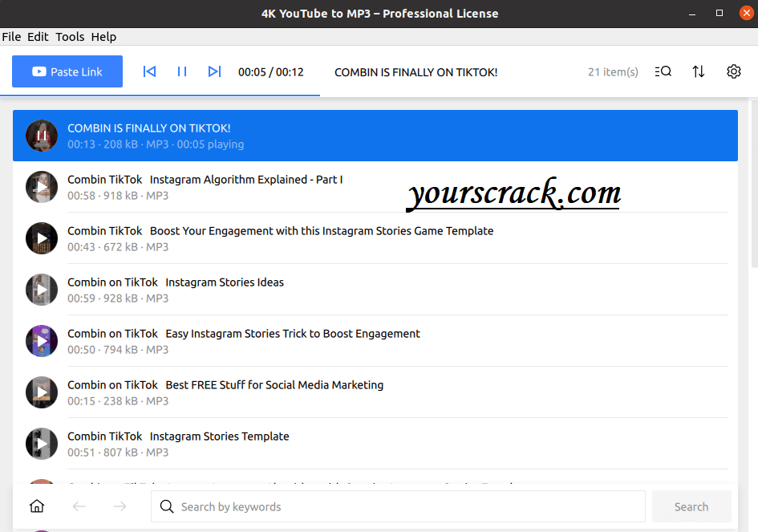Select 'Combin TikTok Instagram Algorithm Explained - Part I' title
This screenshot has height=532, width=758.
point(205,180)
